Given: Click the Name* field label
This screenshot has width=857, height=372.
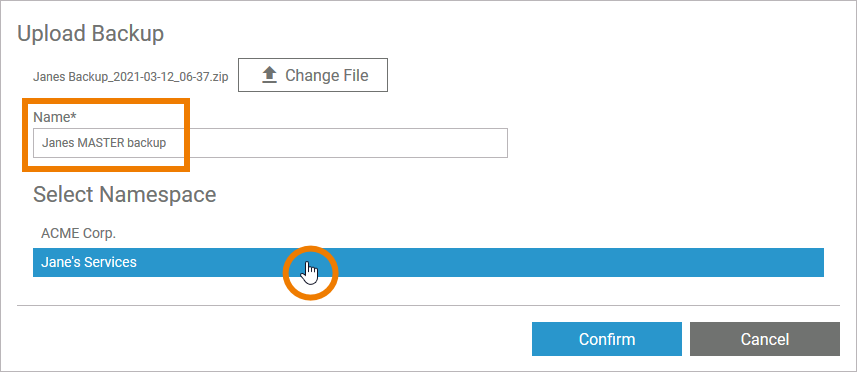Looking at the screenshot, I should tap(53, 117).
